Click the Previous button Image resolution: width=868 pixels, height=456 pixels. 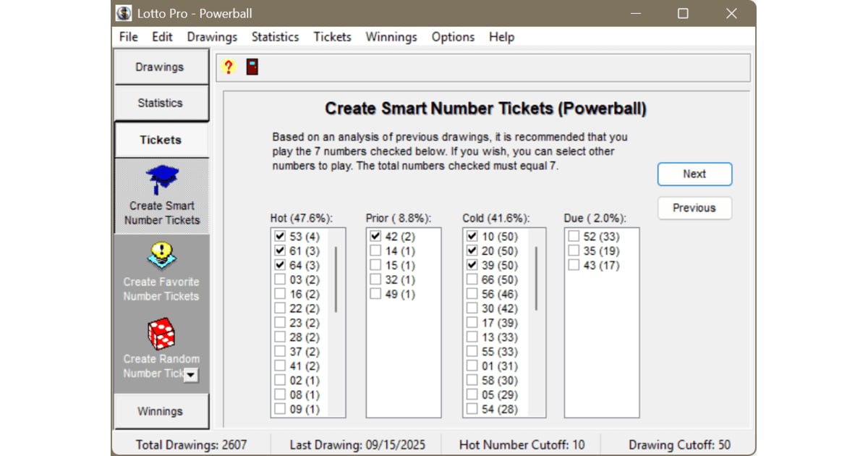694,208
